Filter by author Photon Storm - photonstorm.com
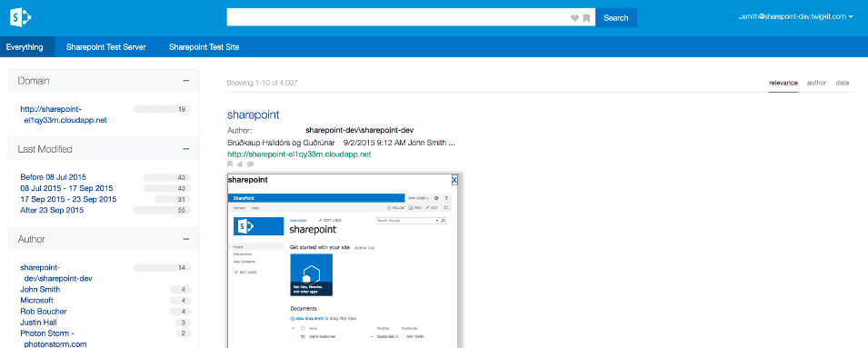The height and width of the screenshot is (348, 868). click(x=54, y=339)
